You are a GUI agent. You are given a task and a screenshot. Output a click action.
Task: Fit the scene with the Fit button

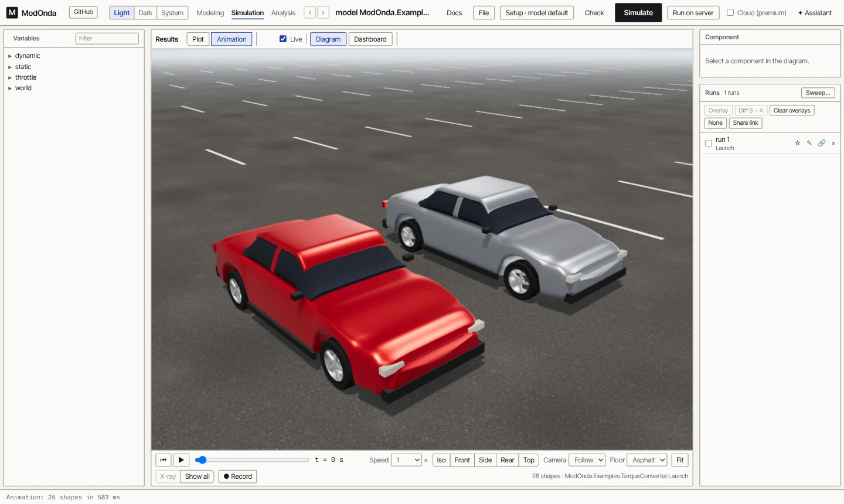click(680, 460)
